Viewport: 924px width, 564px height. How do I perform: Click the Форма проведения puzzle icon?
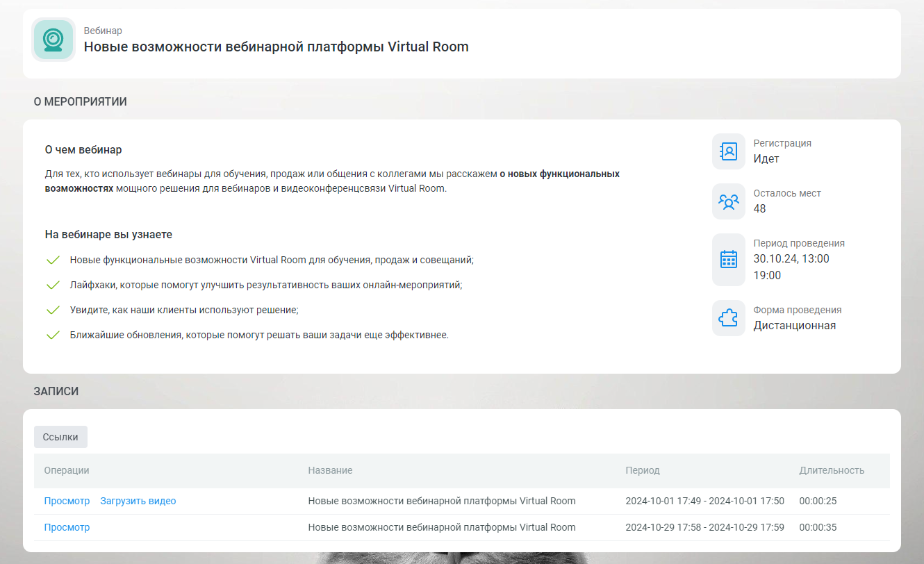pyautogui.click(x=728, y=318)
